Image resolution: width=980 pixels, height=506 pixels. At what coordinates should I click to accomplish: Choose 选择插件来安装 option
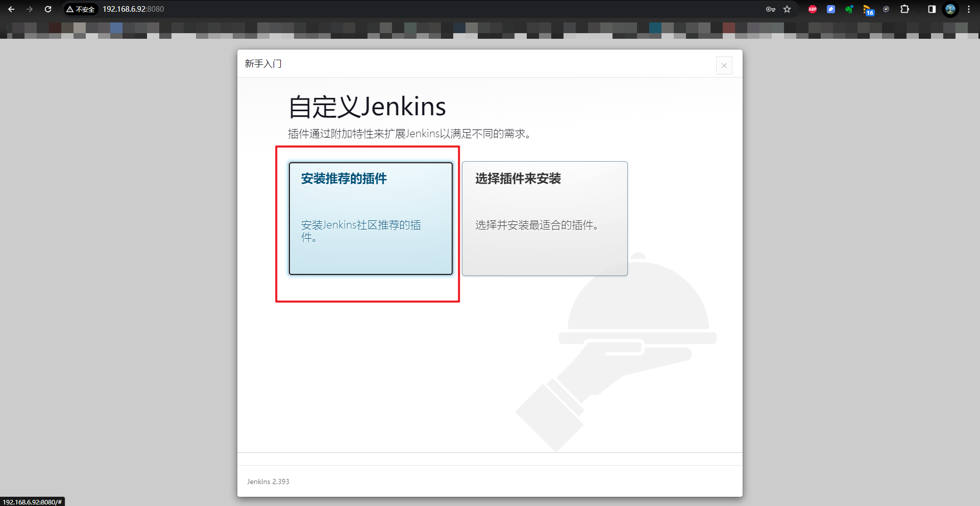(545, 218)
